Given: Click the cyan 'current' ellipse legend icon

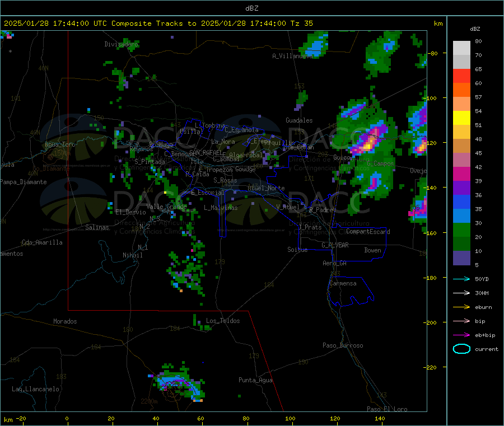Looking at the screenshot, I should (461, 349).
